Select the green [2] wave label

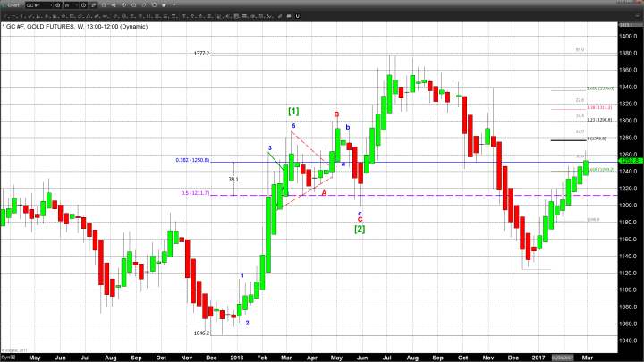pyautogui.click(x=359, y=230)
